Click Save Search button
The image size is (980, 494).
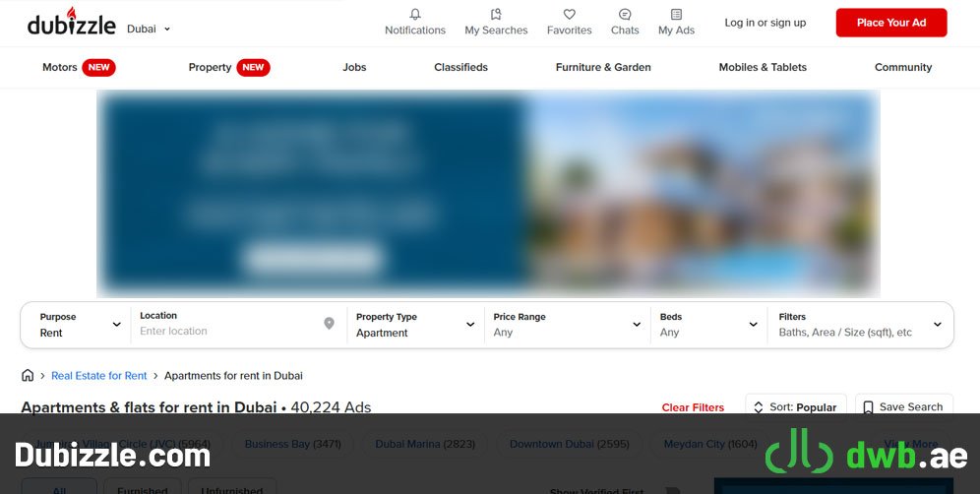904,407
